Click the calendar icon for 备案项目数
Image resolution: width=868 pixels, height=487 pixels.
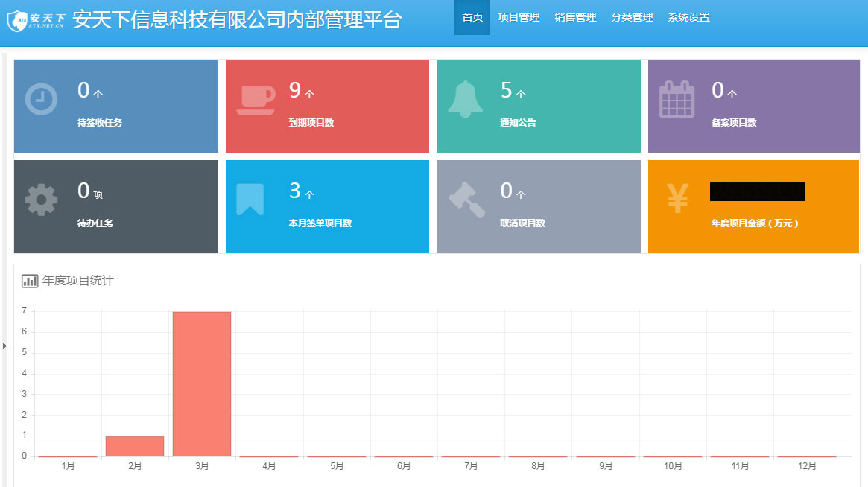pyautogui.click(x=677, y=99)
